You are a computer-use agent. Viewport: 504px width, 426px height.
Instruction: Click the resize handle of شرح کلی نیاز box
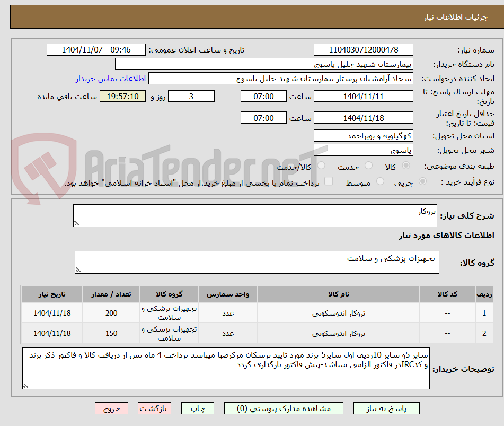coord(76,223)
